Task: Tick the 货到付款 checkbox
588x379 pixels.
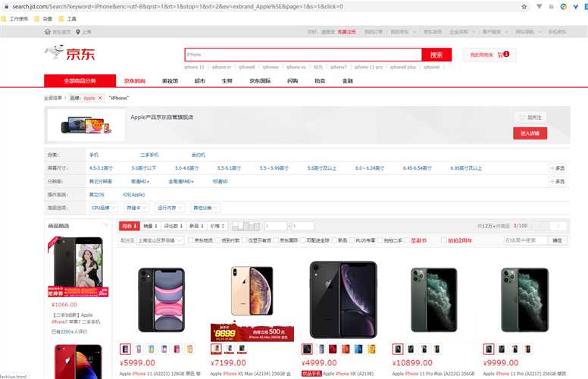Action: click(218, 240)
